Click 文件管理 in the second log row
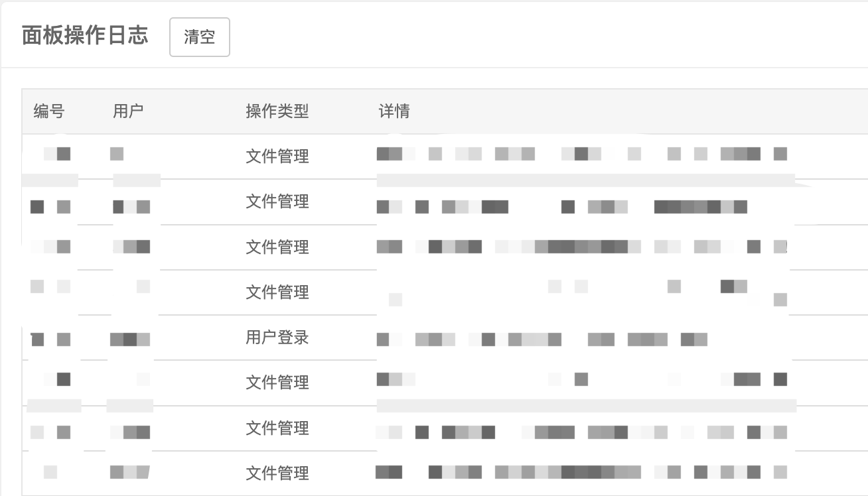This screenshot has height=496, width=868. click(277, 202)
